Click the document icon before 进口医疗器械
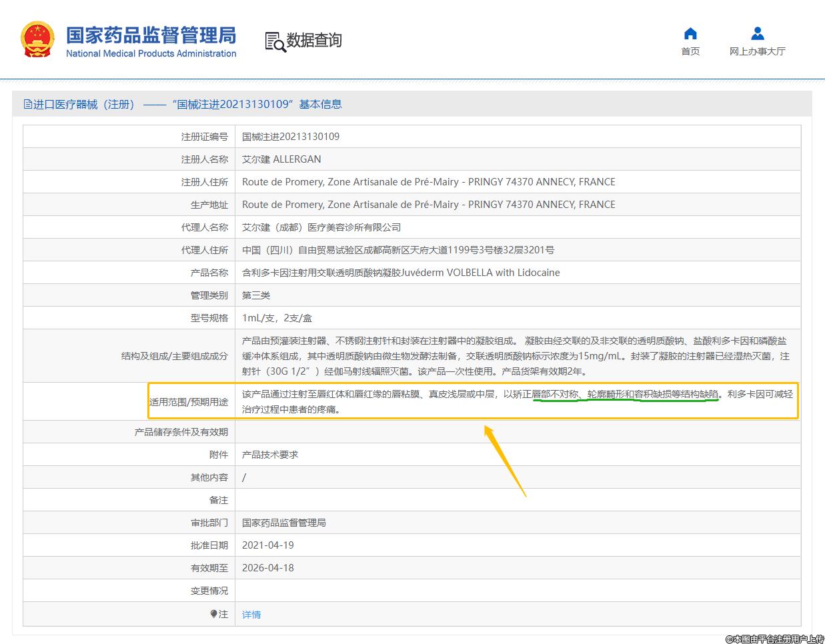The width and height of the screenshot is (825, 644). click(x=27, y=104)
